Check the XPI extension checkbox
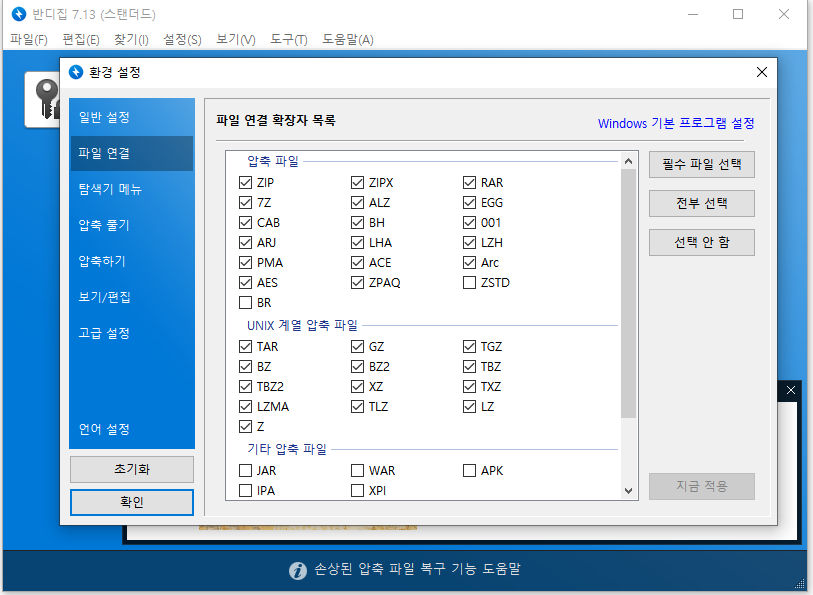This screenshot has height=595, width=813. pyautogui.click(x=357, y=491)
